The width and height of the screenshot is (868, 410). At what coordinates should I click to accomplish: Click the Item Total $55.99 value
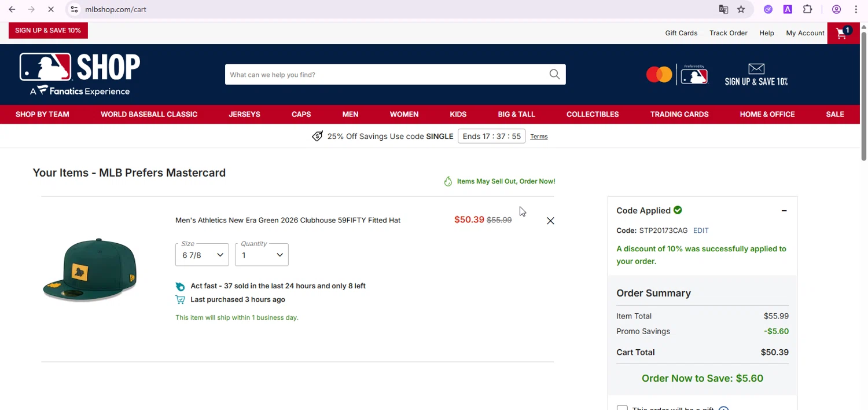[776, 316]
